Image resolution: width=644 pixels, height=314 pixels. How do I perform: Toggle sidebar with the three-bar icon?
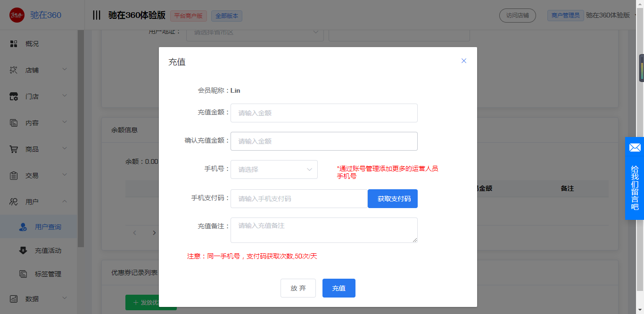[x=97, y=15]
